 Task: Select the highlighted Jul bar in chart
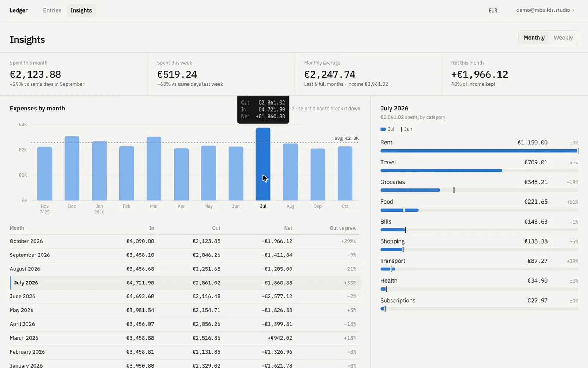pyautogui.click(x=263, y=164)
